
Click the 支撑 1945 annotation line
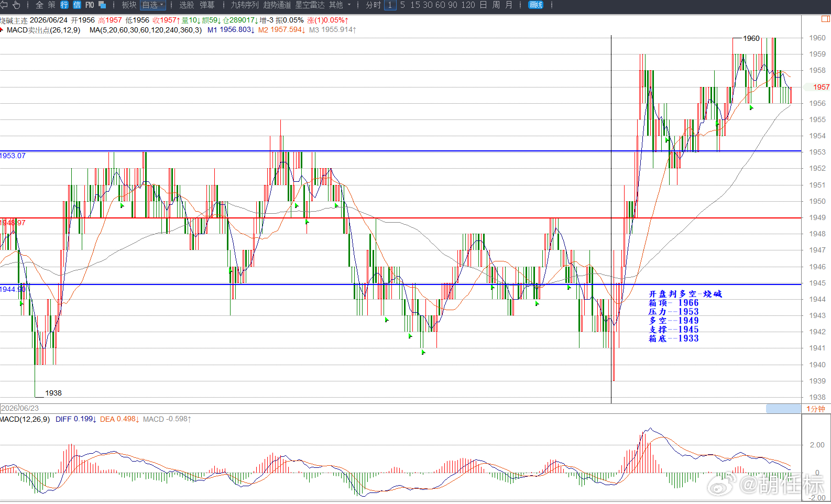click(x=674, y=330)
